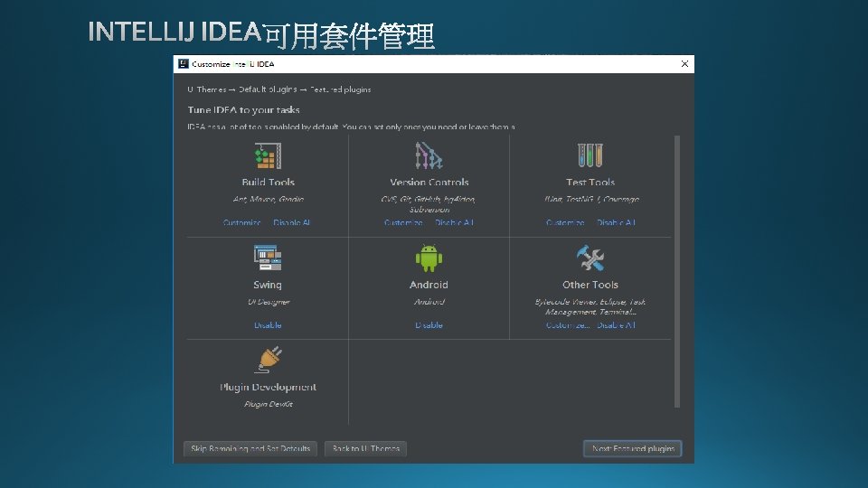This screenshot has width=868, height=488.
Task: Disable all Version Controls plugins
Action: 454,222
